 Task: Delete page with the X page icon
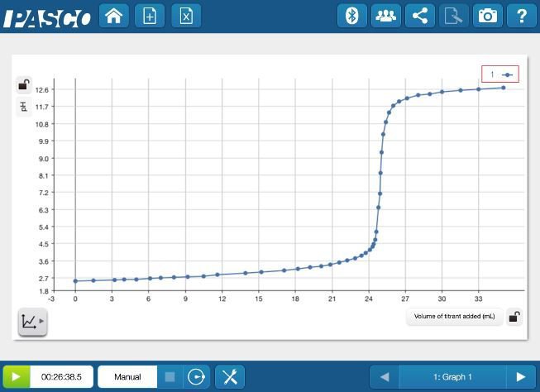tap(186, 16)
